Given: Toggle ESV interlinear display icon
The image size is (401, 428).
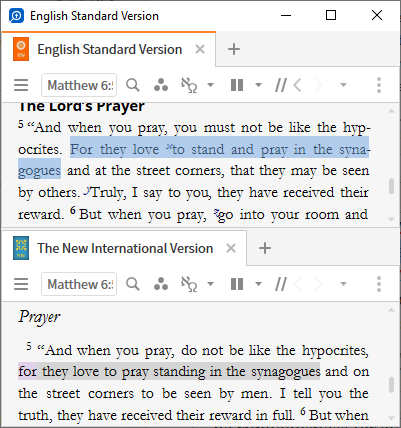Looking at the screenshot, I should [189, 85].
